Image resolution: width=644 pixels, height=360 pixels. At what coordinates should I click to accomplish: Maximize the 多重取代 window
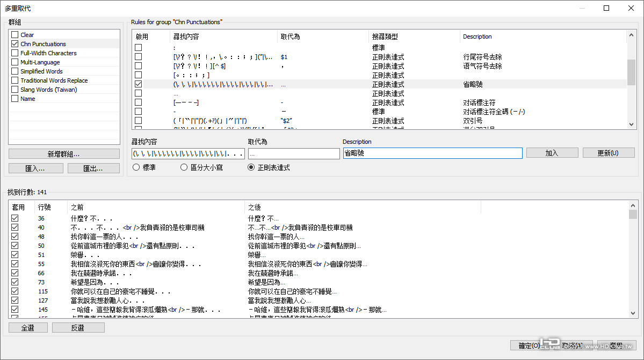point(606,8)
